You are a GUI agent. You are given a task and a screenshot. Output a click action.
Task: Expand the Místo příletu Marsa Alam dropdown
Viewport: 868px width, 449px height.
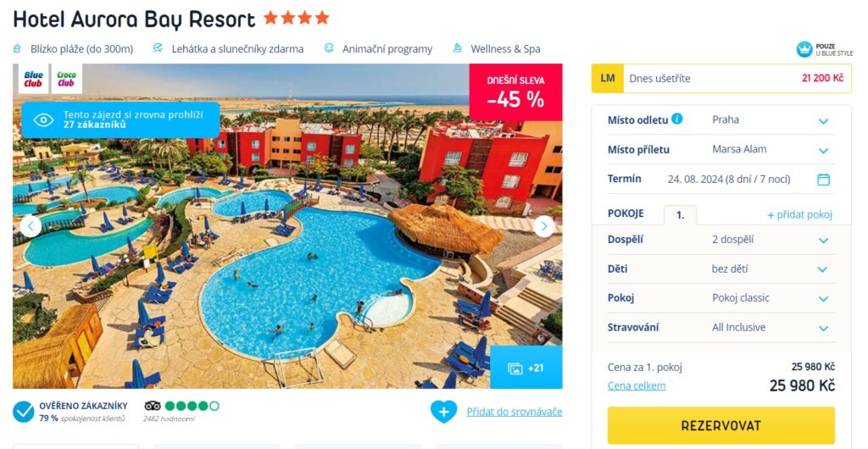click(721, 149)
